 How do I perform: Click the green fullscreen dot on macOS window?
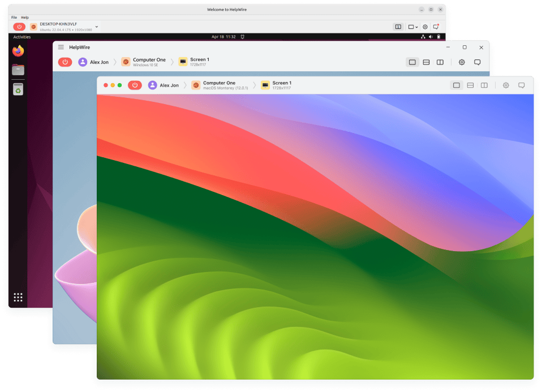(119, 85)
